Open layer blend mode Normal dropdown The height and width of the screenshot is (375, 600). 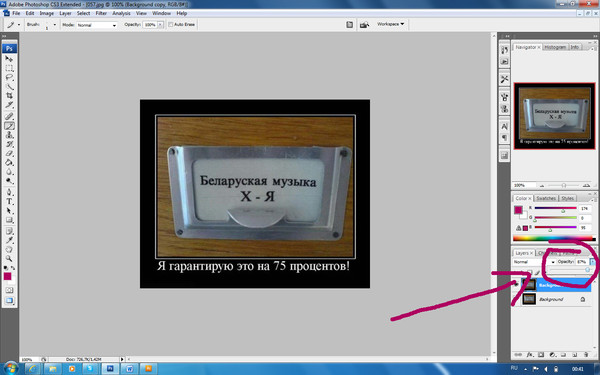(534, 262)
